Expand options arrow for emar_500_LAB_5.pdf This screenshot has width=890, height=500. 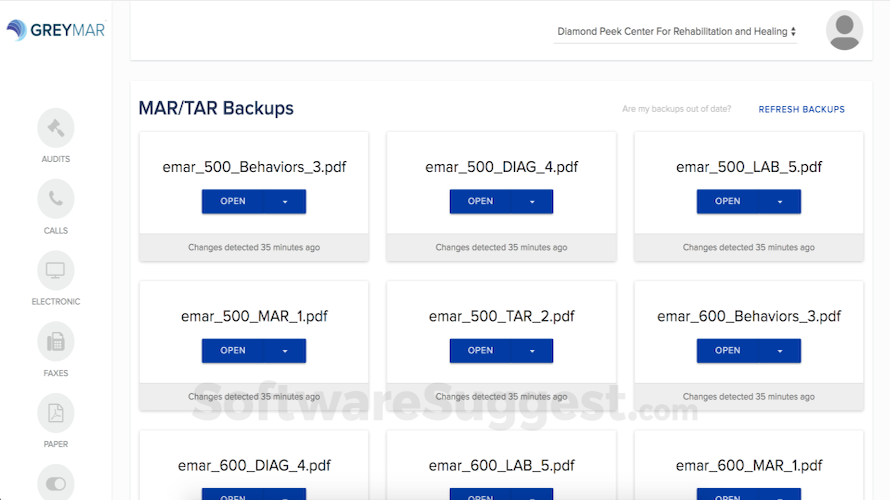(x=780, y=202)
